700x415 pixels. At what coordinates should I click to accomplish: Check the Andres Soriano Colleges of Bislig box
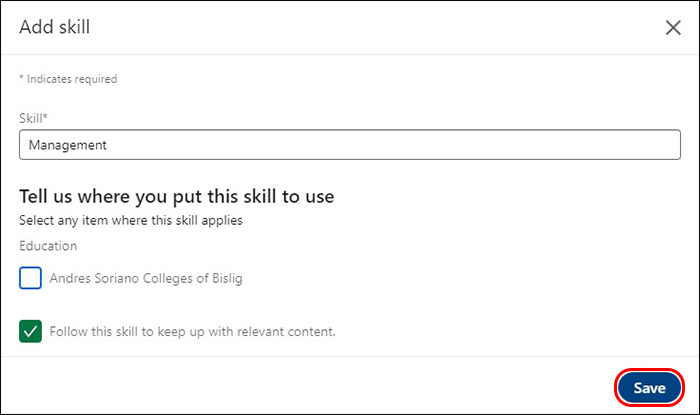click(x=30, y=278)
